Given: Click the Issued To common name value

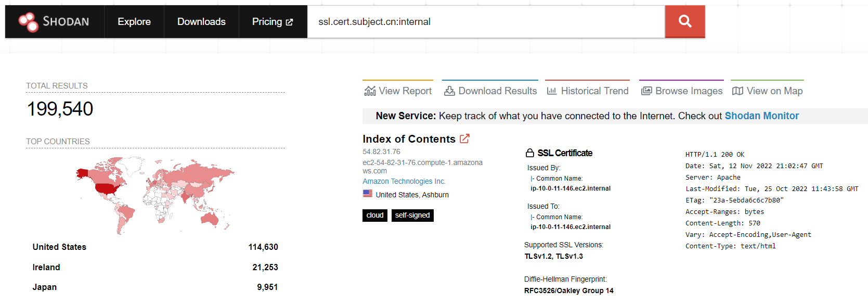Looking at the screenshot, I should 571,227.
